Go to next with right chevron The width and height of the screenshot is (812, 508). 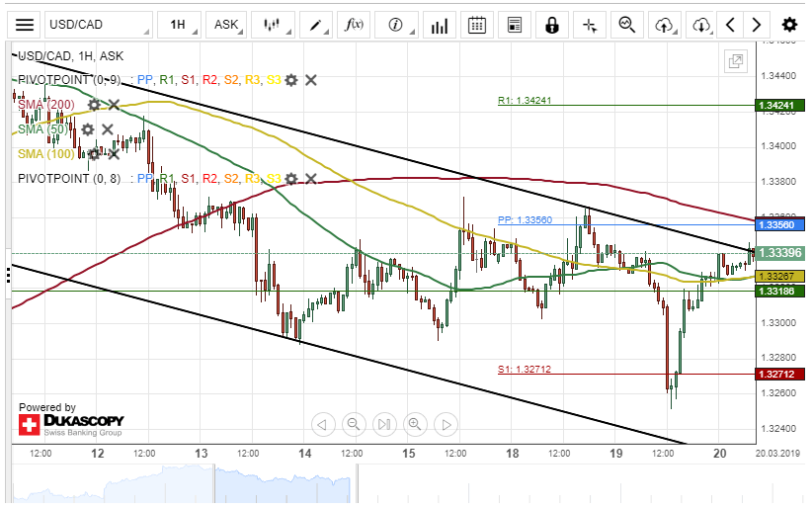pyautogui.click(x=756, y=25)
